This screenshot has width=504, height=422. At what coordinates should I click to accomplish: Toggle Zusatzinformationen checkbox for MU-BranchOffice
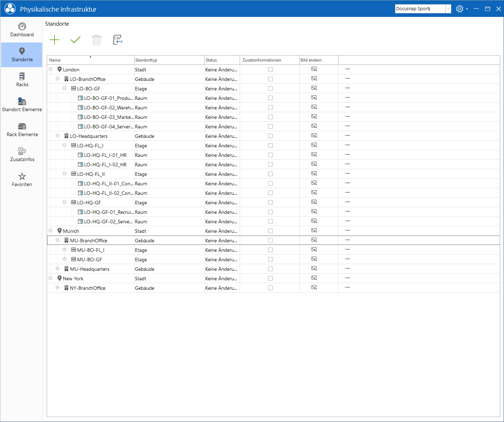point(270,240)
